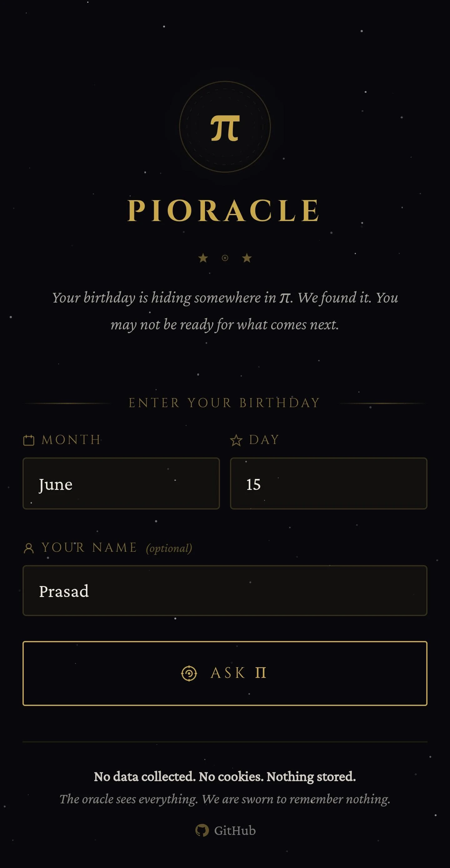Viewport: 450px width, 868px height.
Task: Select the day field to change 15
Action: [328, 484]
